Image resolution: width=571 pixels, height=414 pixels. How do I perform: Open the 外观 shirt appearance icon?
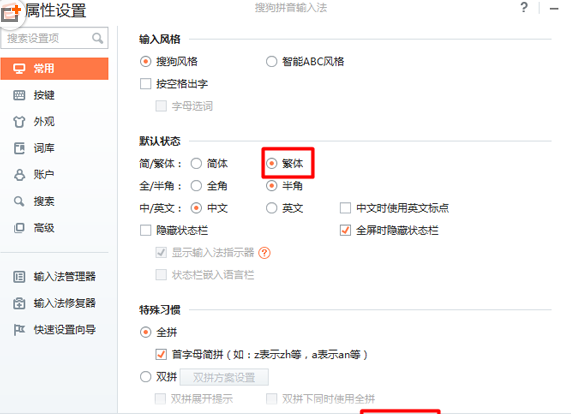(x=19, y=122)
